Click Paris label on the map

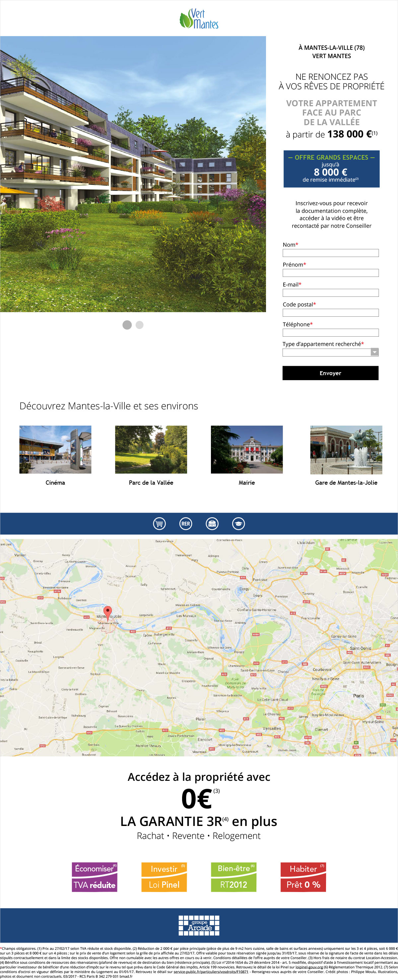click(359, 695)
